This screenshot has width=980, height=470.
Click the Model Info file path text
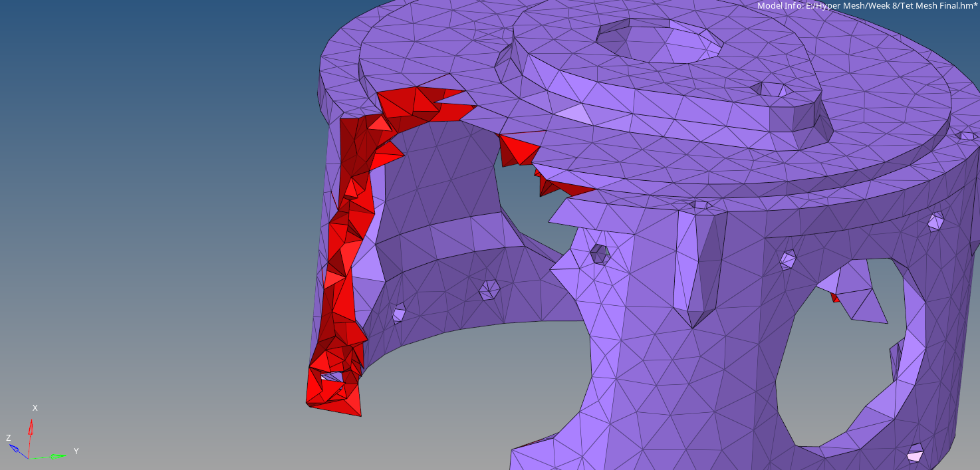tap(867, 6)
